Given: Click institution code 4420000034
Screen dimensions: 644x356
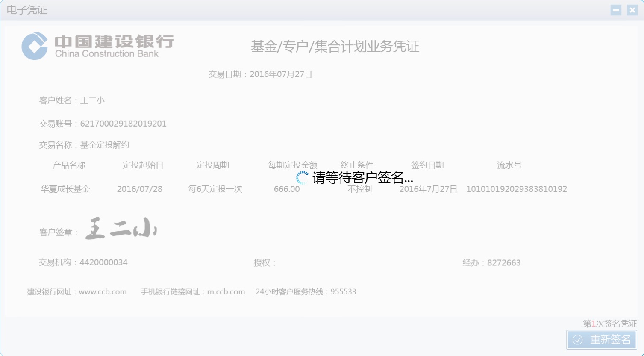Looking at the screenshot, I should pos(104,262).
